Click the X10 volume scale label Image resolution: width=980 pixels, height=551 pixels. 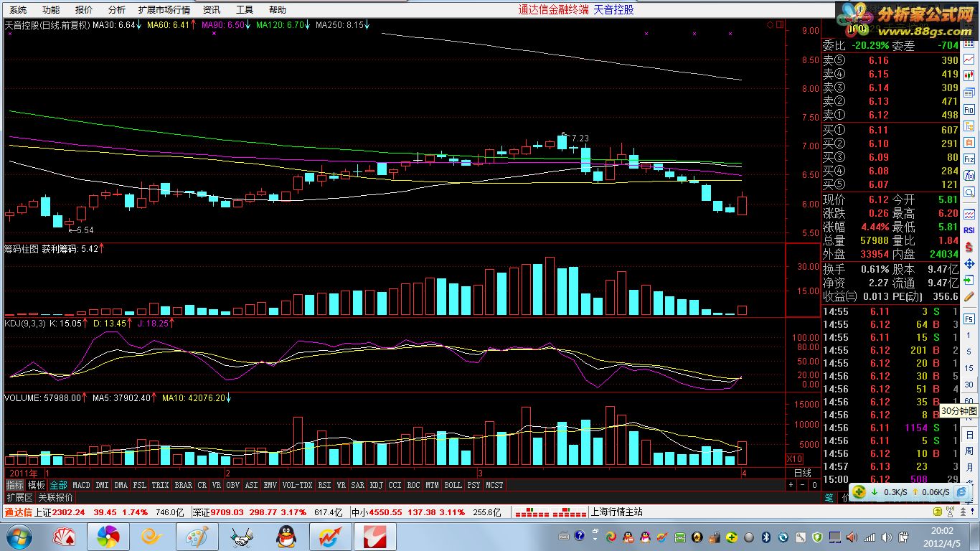click(x=794, y=459)
